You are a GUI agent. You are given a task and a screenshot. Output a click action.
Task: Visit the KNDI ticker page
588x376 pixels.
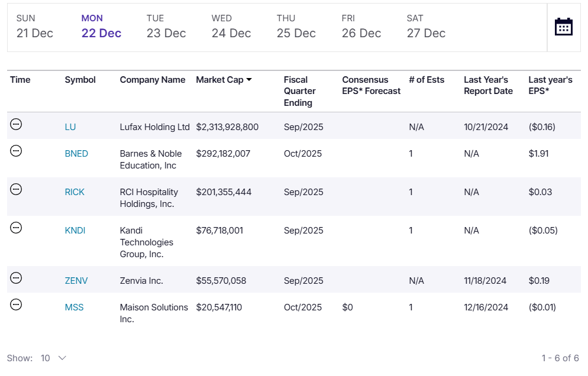pos(75,231)
